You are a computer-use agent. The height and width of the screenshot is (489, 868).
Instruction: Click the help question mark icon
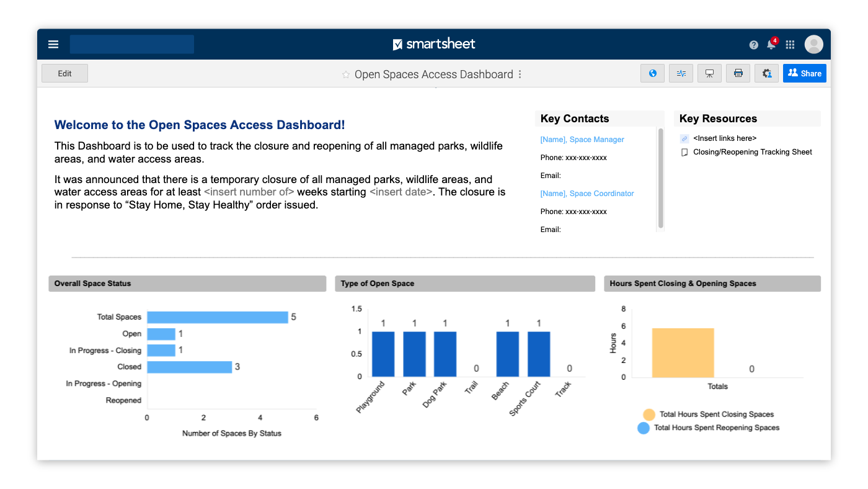(753, 45)
